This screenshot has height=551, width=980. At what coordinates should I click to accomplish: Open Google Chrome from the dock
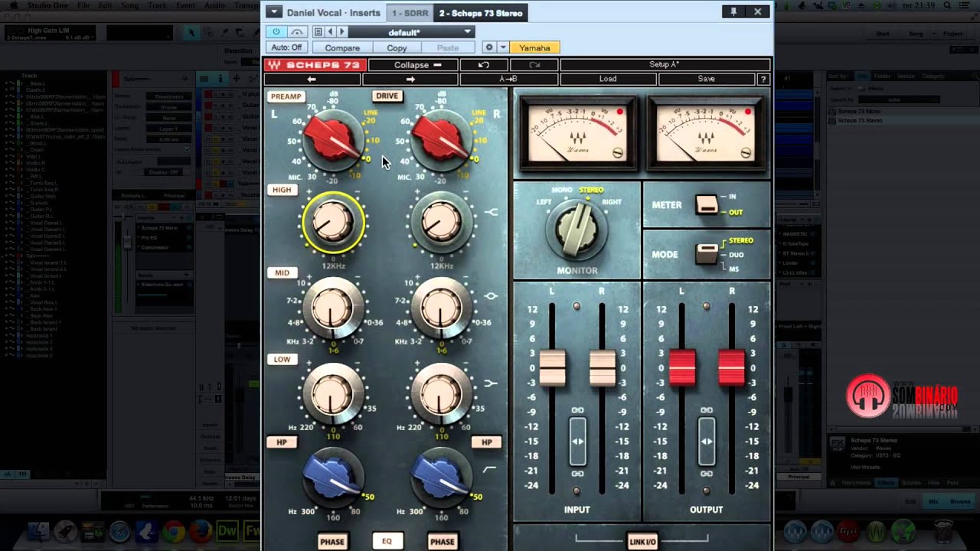174,532
